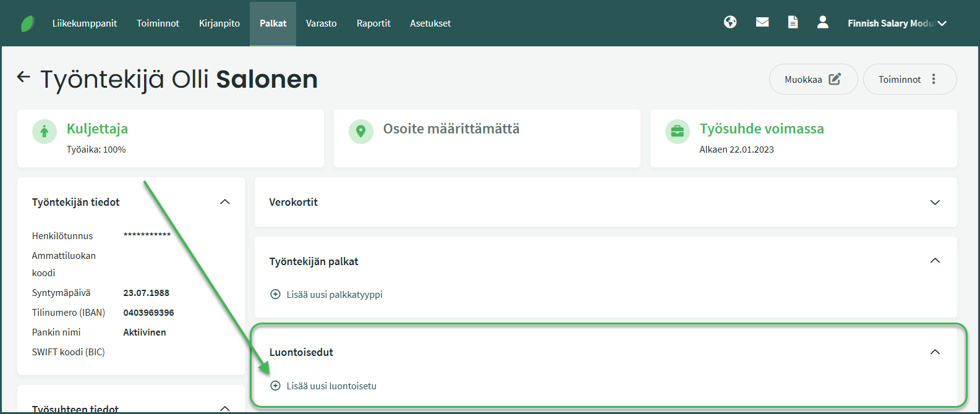Open the Raportit menu
The height and width of the screenshot is (414, 980).
point(373,23)
